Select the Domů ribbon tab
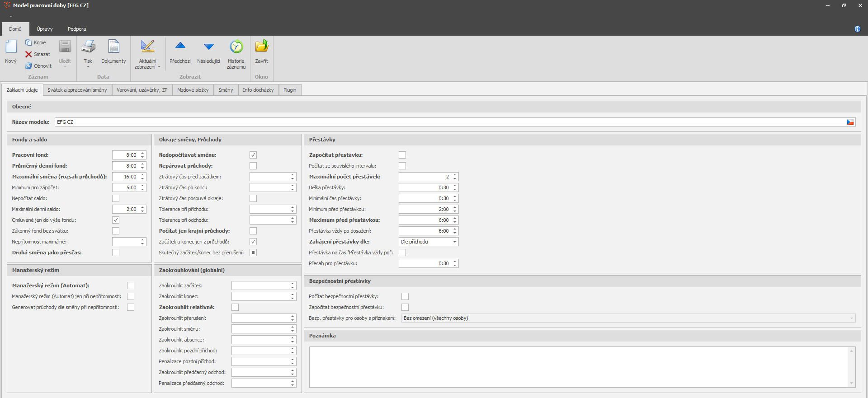868x398 pixels. tap(15, 29)
